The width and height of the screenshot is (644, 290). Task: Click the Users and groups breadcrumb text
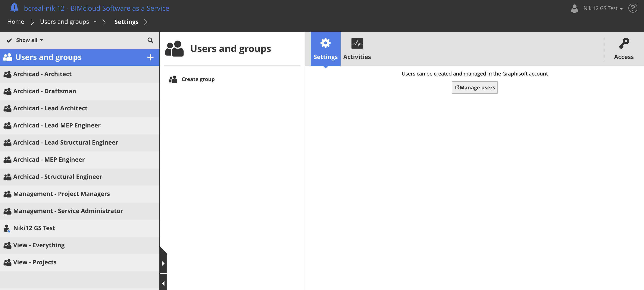(65, 22)
